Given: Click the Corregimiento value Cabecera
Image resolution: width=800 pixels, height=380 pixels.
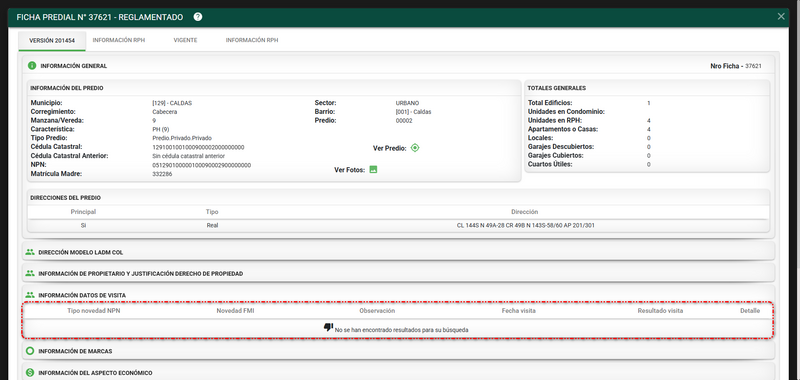Looking at the screenshot, I should [165, 112].
